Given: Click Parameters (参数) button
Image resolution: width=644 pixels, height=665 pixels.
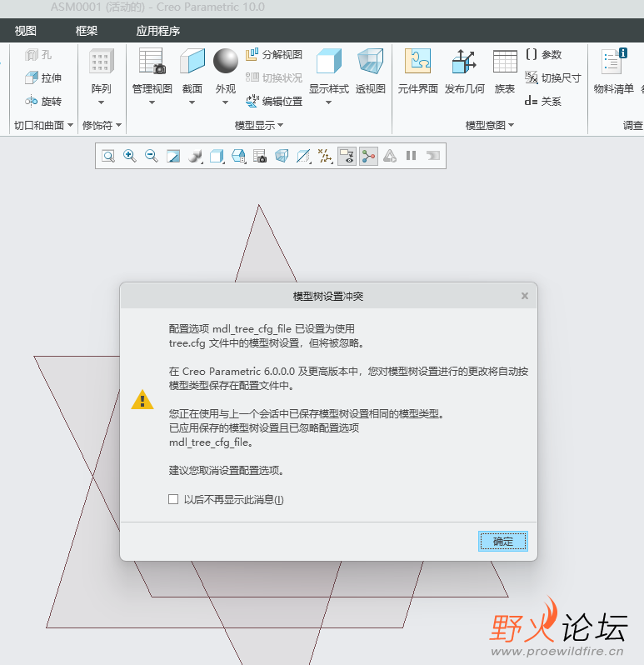Looking at the screenshot, I should tap(543, 55).
